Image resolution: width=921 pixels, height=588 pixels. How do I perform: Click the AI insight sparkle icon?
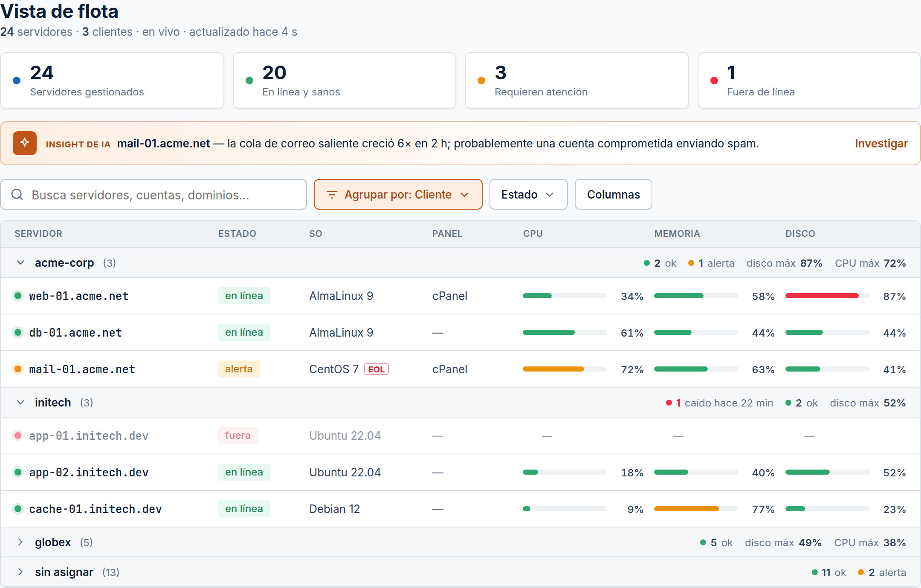(25, 143)
